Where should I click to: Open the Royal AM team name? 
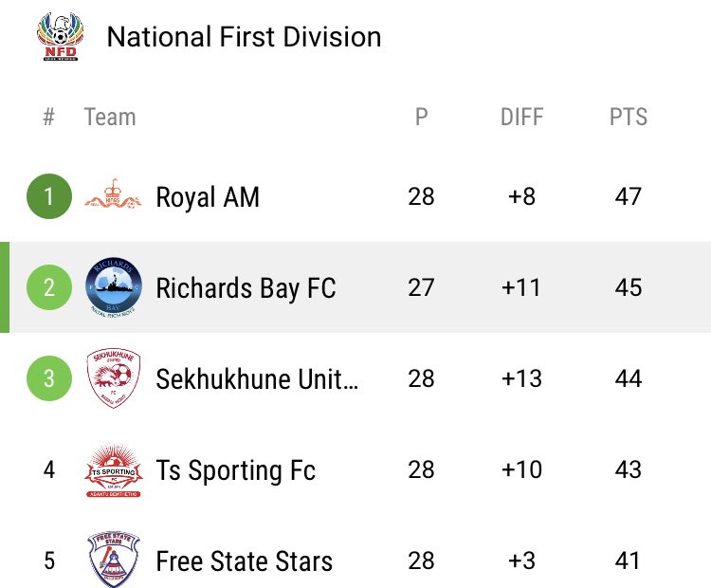pyautogui.click(x=208, y=197)
